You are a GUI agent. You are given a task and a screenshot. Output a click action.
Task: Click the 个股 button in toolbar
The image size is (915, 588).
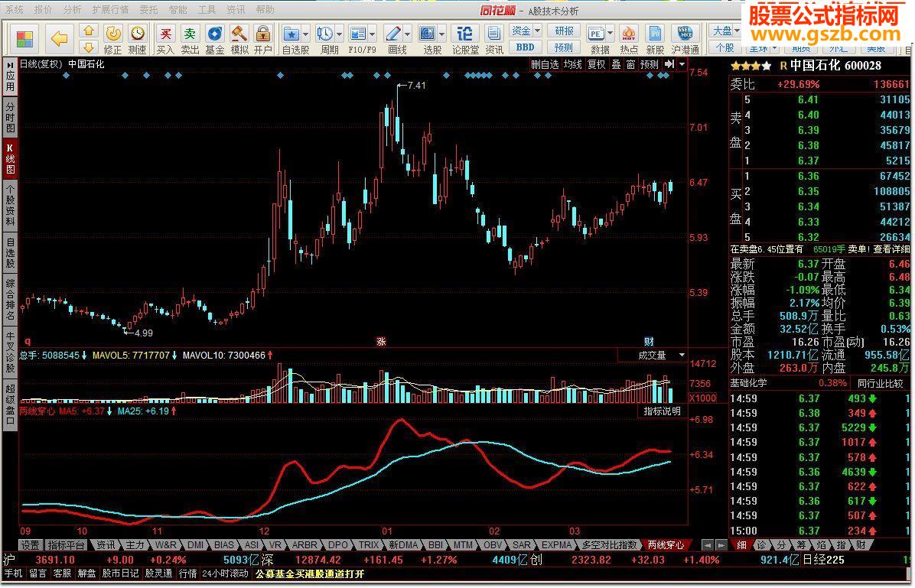(x=725, y=47)
